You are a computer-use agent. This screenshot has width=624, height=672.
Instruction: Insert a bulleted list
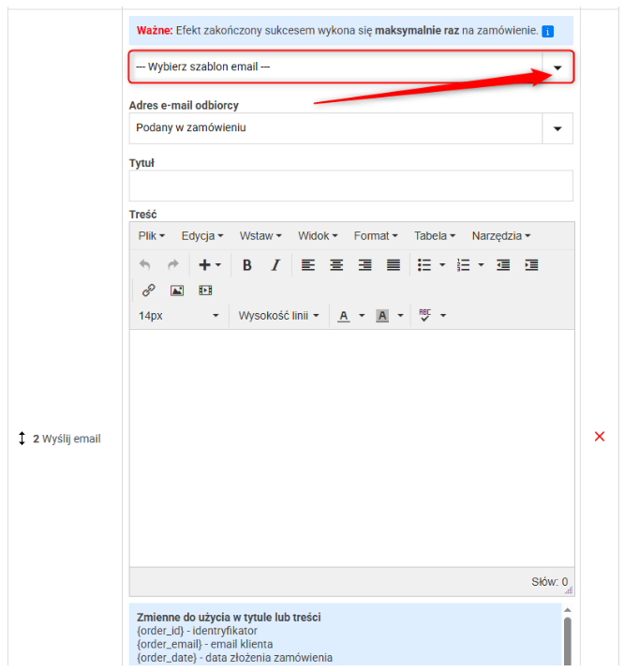[x=424, y=265]
